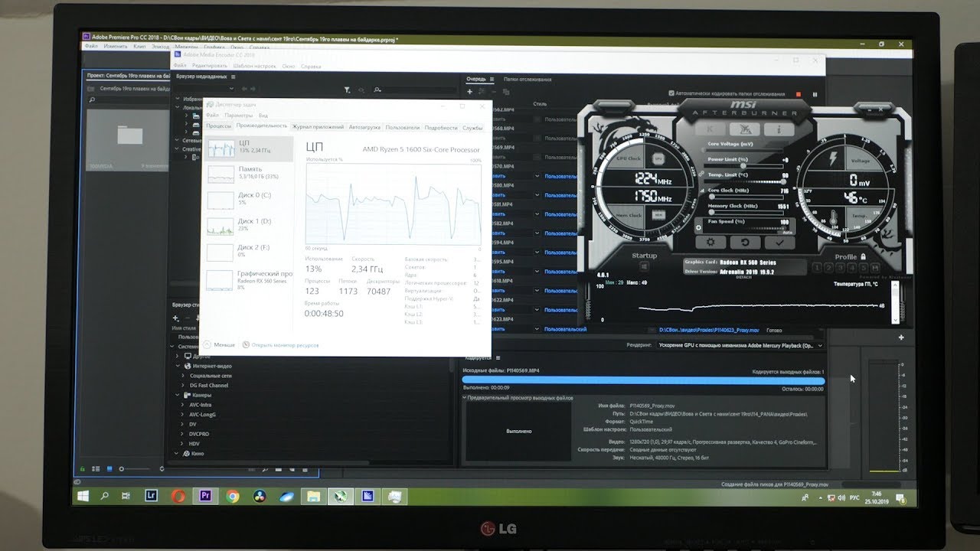
Task: Stop queue with red stop button
Action: point(798,94)
